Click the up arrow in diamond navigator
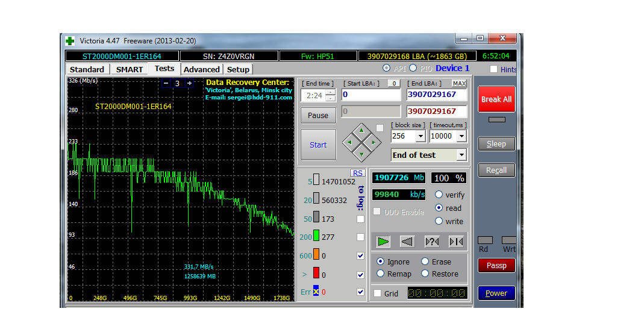644x335 pixels. coord(361,130)
